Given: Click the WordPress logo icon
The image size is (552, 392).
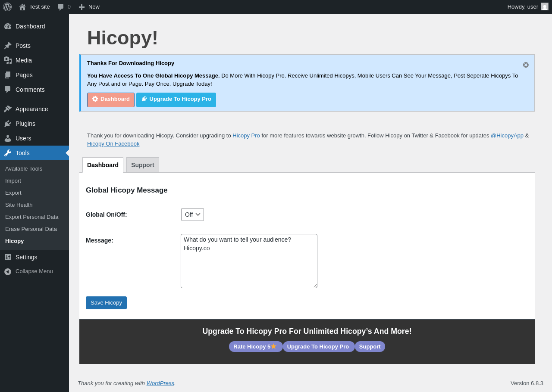Looking at the screenshot, I should pyautogui.click(x=7, y=7).
